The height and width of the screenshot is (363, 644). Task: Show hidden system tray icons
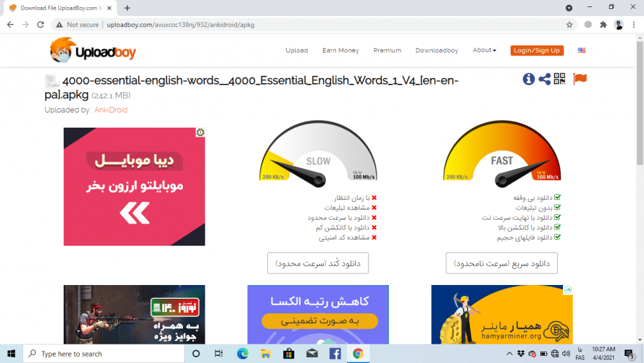tap(509, 353)
